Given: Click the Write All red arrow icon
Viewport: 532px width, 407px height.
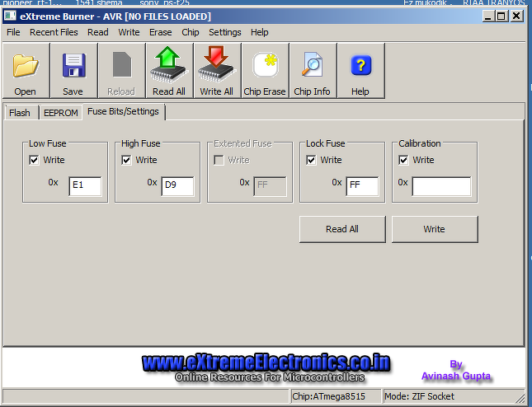Looking at the screenshot, I should point(217,65).
